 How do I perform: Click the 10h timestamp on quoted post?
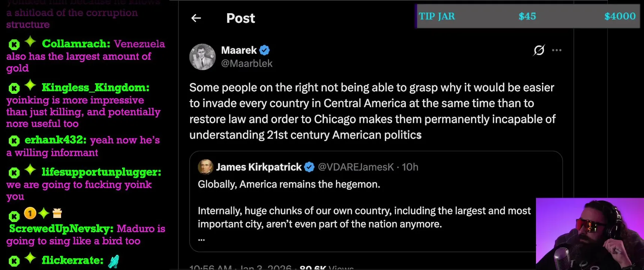click(x=410, y=167)
